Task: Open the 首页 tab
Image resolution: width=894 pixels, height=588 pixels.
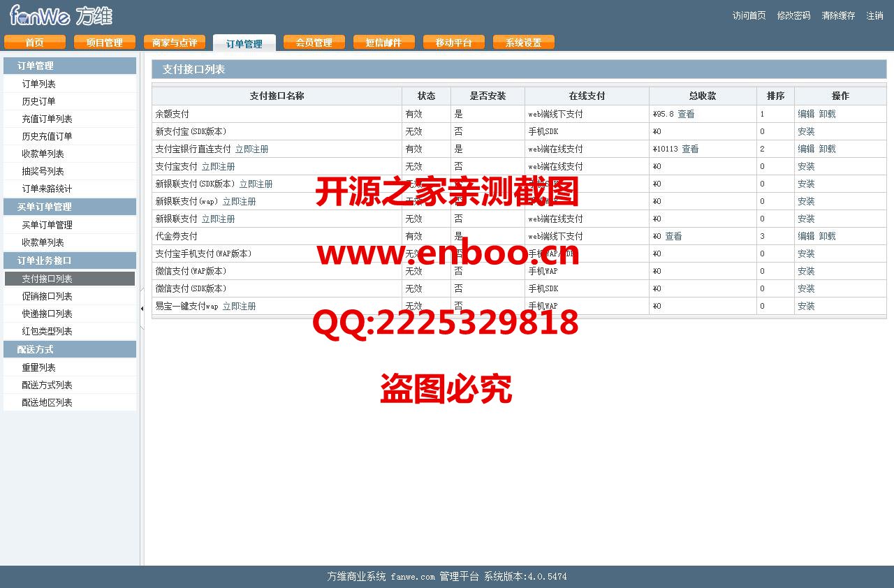Action: click(35, 43)
